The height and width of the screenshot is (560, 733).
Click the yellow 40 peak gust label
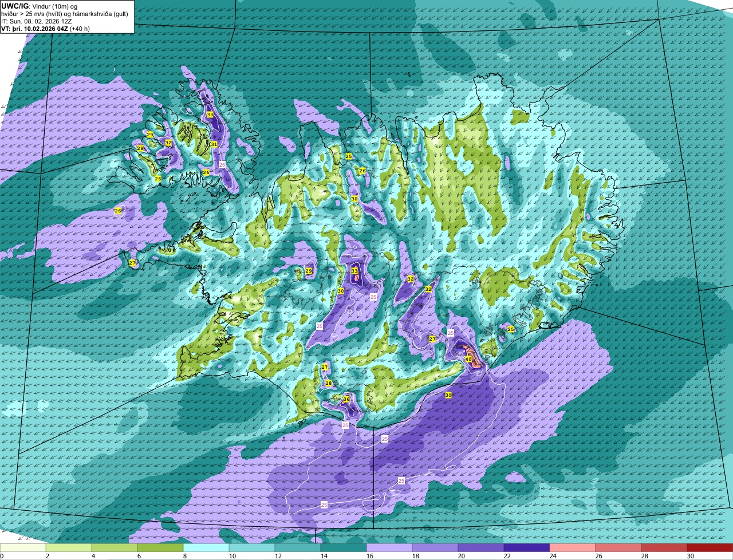point(468,359)
